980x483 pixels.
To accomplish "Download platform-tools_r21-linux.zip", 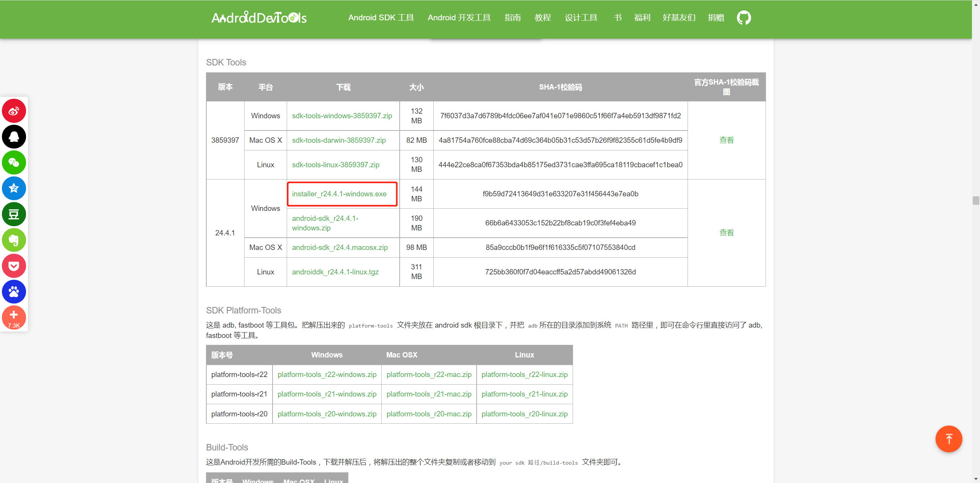I will point(524,394).
